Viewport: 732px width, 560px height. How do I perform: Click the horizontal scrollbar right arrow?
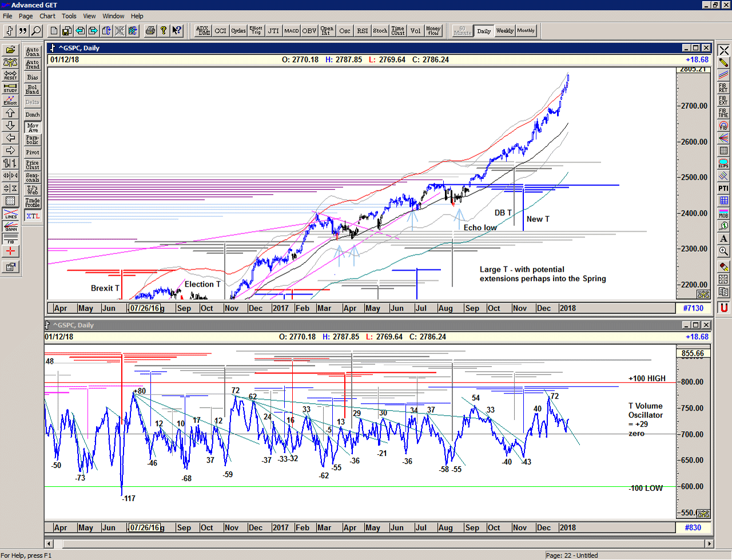709,543
